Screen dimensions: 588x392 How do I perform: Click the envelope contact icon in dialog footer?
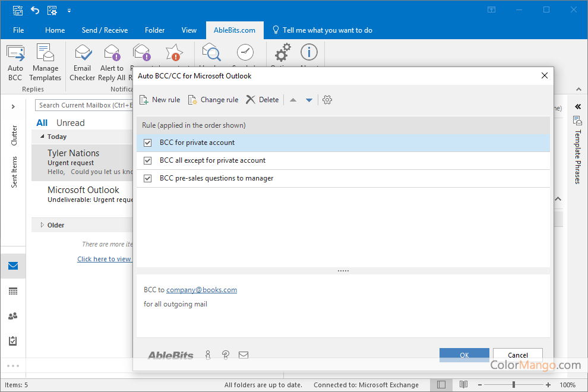pyautogui.click(x=244, y=355)
